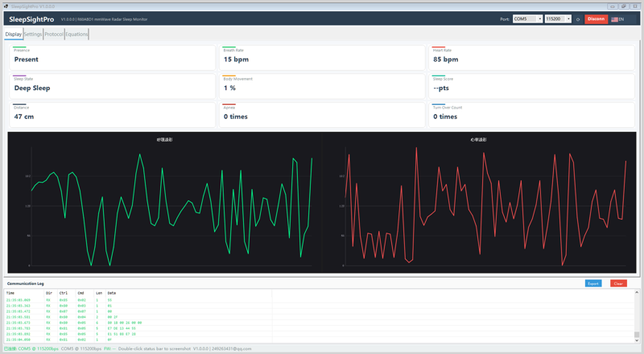The image size is (644, 354).
Task: Click the log scrollbar down arrow
Action: point(637,340)
